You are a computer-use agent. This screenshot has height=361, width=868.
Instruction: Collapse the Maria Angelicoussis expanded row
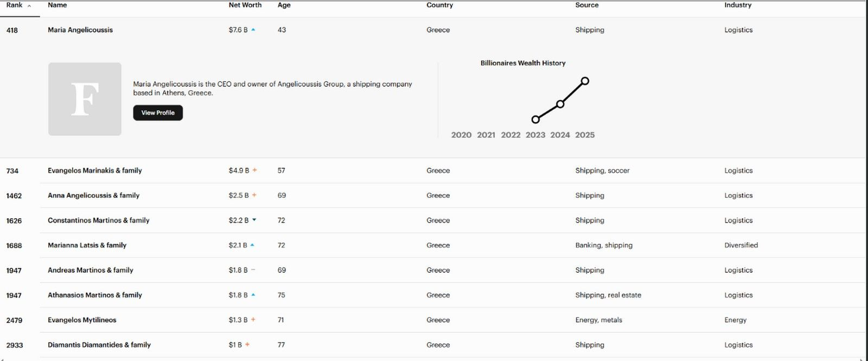[80, 30]
